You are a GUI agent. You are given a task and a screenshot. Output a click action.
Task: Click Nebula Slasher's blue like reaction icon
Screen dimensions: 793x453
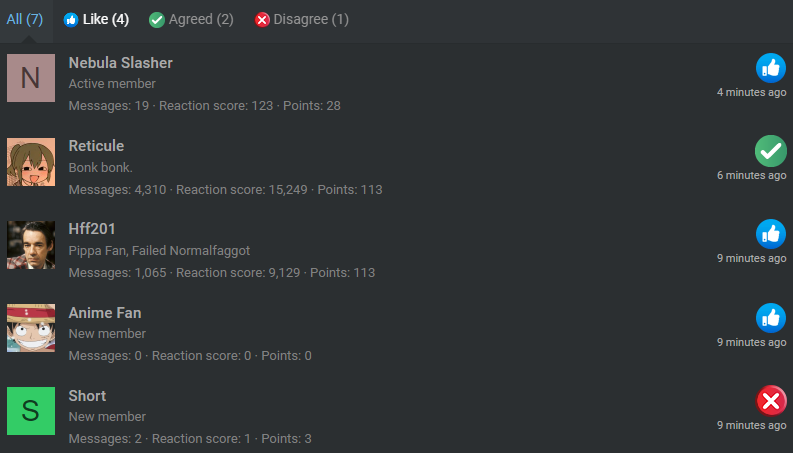[x=771, y=68]
